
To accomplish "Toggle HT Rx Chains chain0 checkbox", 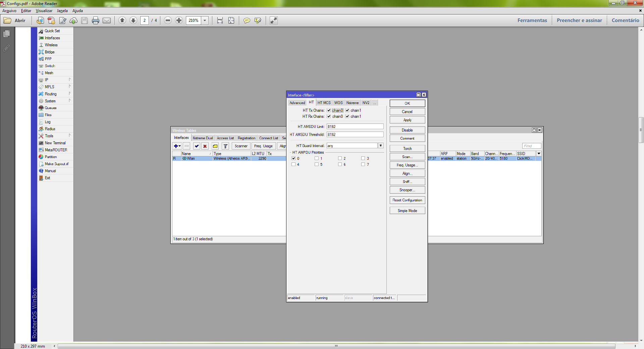I will click(329, 116).
